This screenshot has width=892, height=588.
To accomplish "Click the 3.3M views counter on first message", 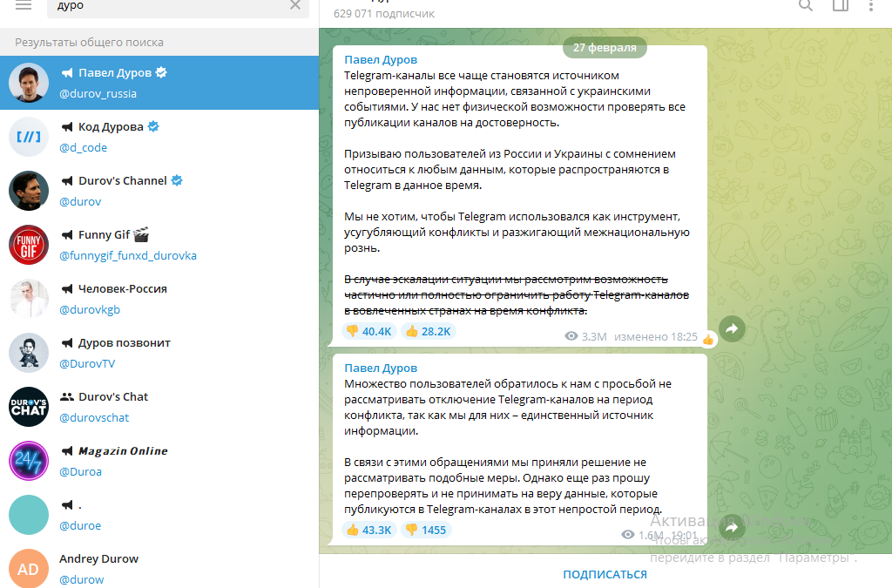I will [x=585, y=336].
